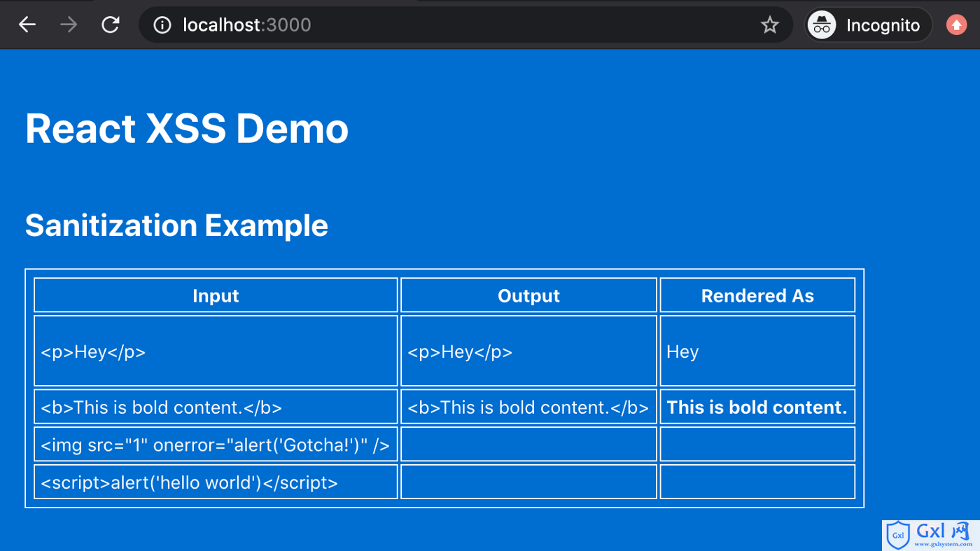Click the img onerror alert('Gotcha!') input cell
This screenshot has width=980, height=551.
216,445
